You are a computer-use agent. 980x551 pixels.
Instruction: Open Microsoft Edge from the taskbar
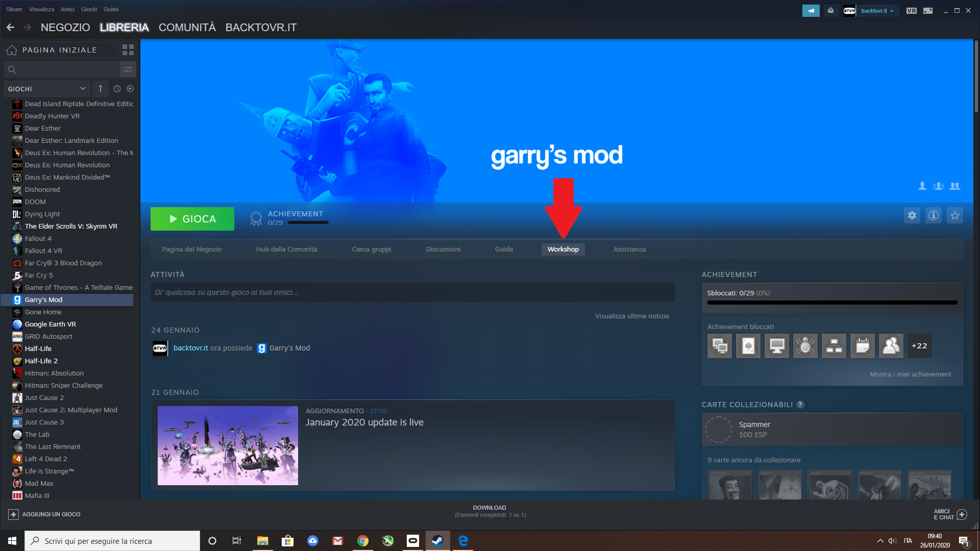(x=463, y=541)
